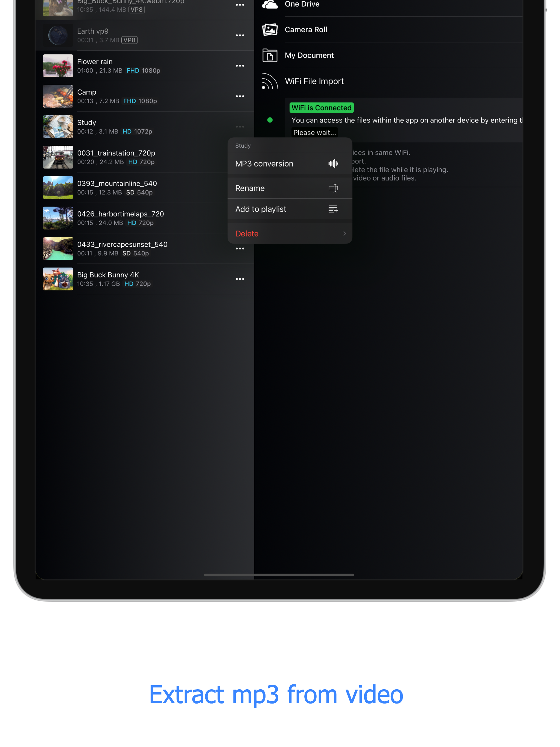Select the Flower rain title
The height and width of the screenshot is (747, 560).
click(95, 62)
